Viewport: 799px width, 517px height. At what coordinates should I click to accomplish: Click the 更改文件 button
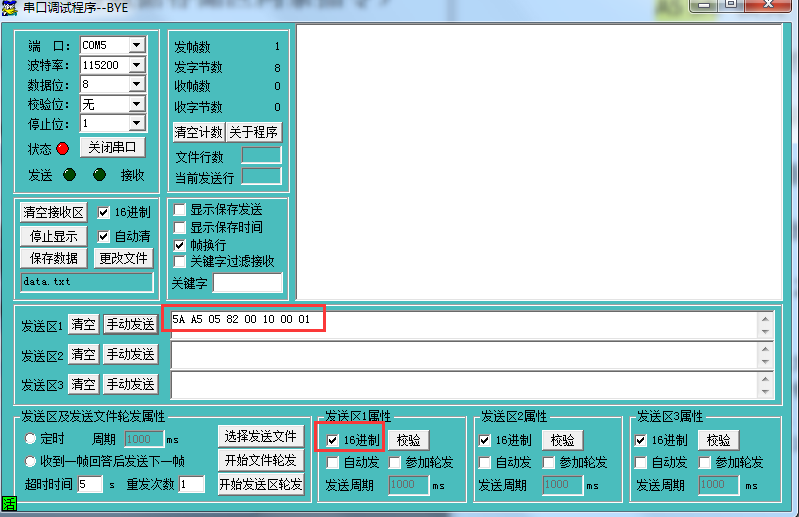(x=123, y=258)
